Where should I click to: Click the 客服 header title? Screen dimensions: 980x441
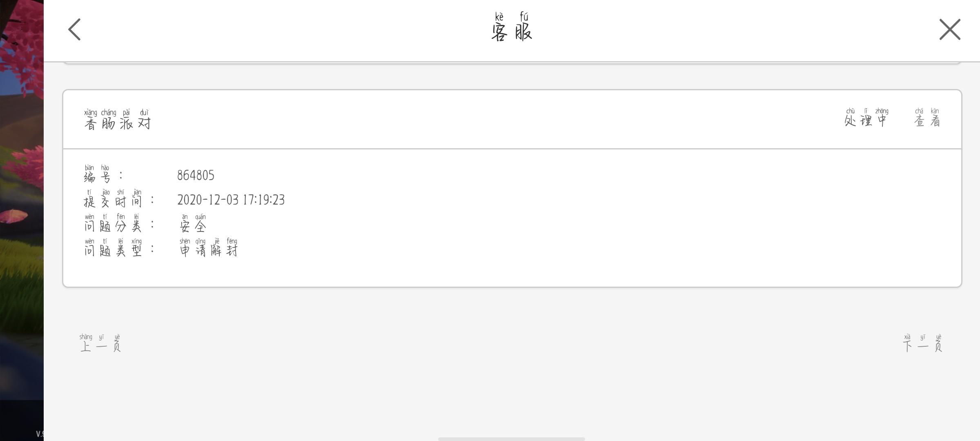point(512,27)
